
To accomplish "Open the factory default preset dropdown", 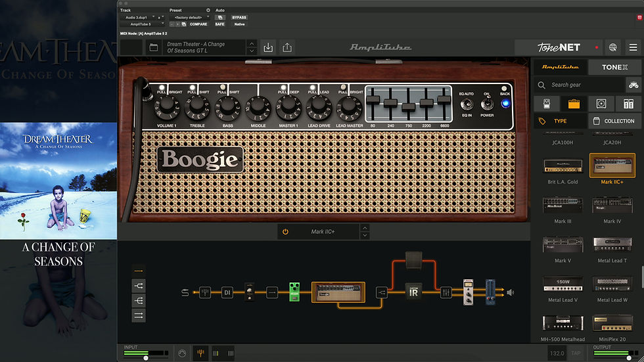I will (x=190, y=18).
